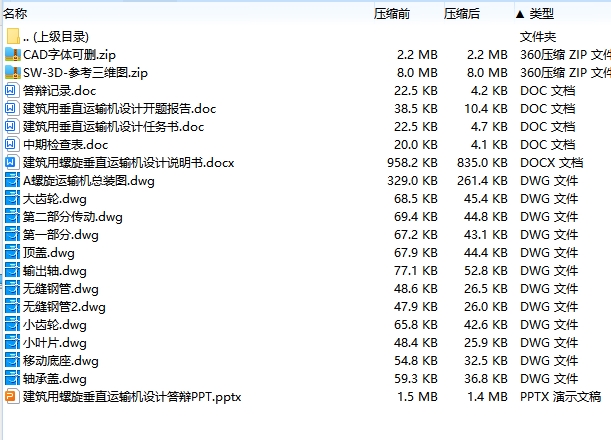Sort by the 名称 column header
This screenshot has width=611, height=440.
tap(15, 14)
